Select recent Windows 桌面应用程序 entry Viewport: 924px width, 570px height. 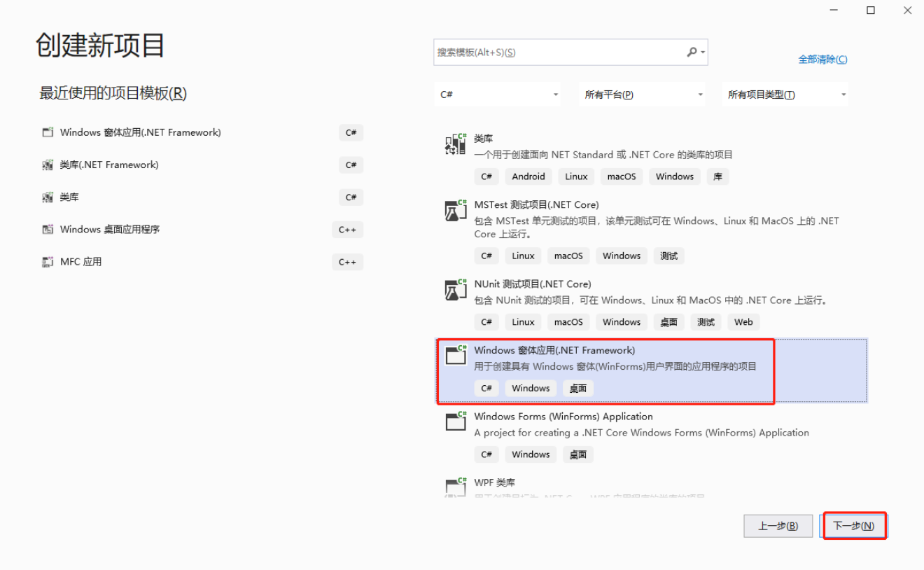(x=202, y=229)
